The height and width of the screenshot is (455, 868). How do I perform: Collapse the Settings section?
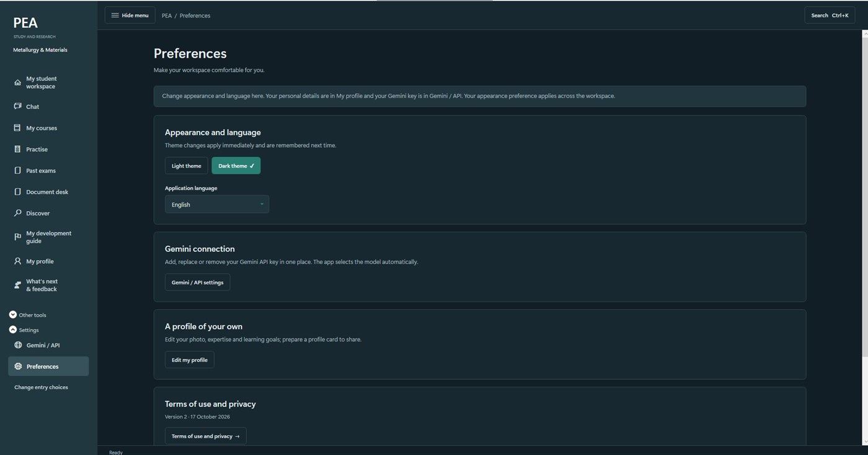click(x=24, y=330)
